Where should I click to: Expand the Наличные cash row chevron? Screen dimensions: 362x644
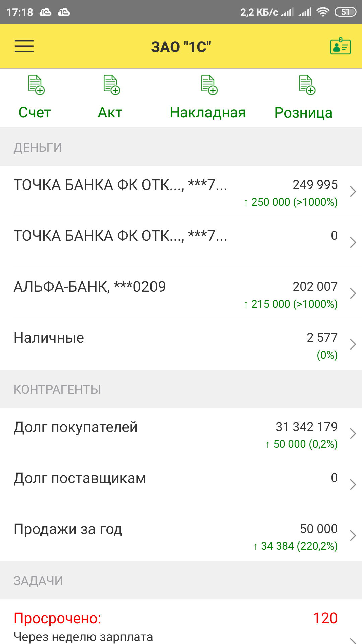(x=353, y=344)
